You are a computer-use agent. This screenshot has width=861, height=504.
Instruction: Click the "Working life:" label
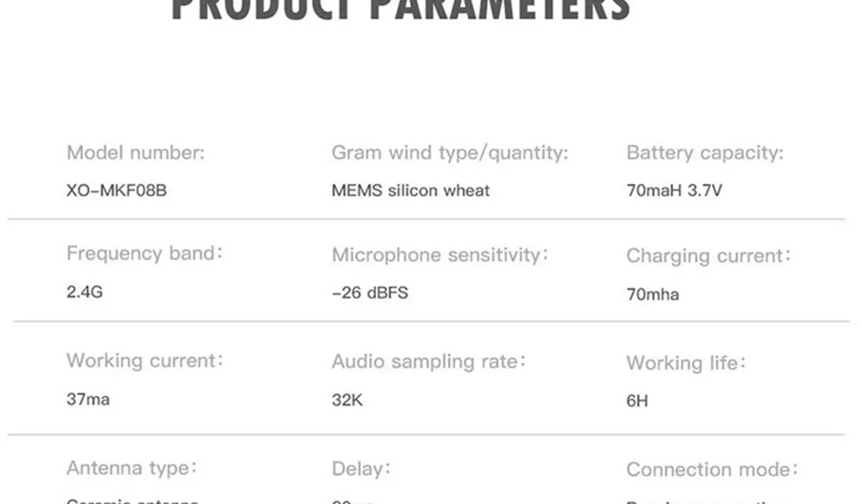686,364
